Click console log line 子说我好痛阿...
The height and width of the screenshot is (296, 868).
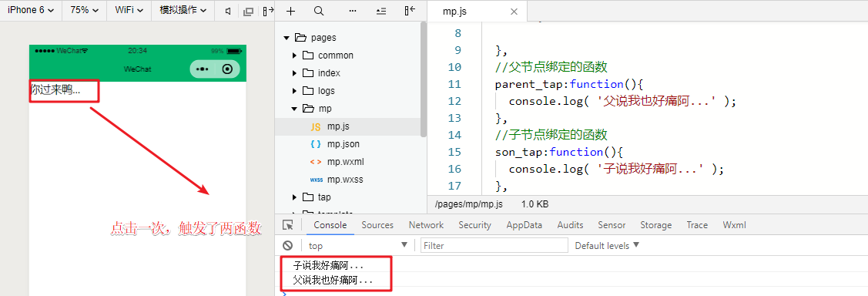pyautogui.click(x=329, y=265)
